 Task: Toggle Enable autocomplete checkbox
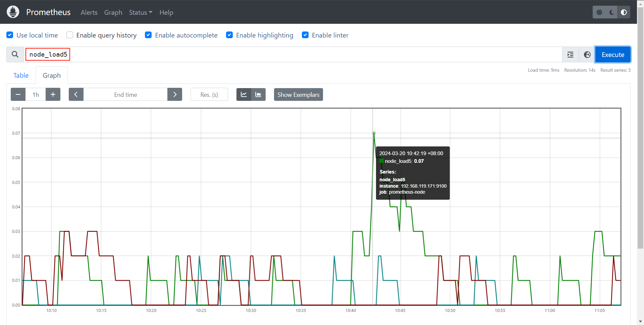148,35
